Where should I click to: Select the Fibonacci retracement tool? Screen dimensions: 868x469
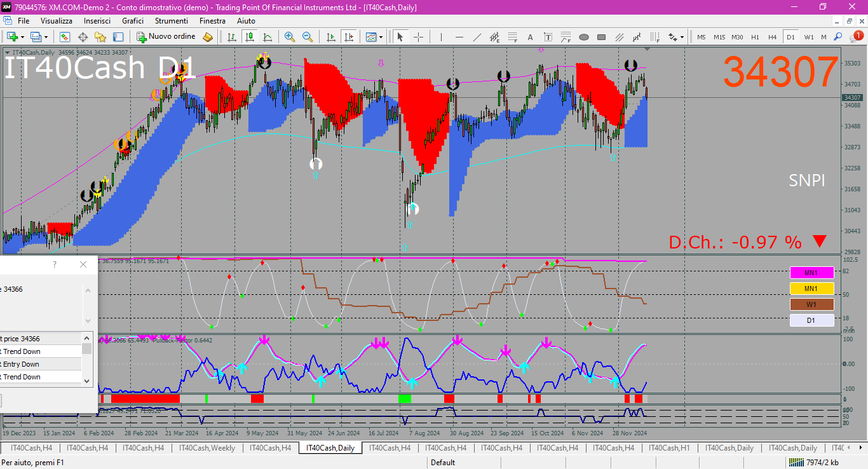pos(513,37)
